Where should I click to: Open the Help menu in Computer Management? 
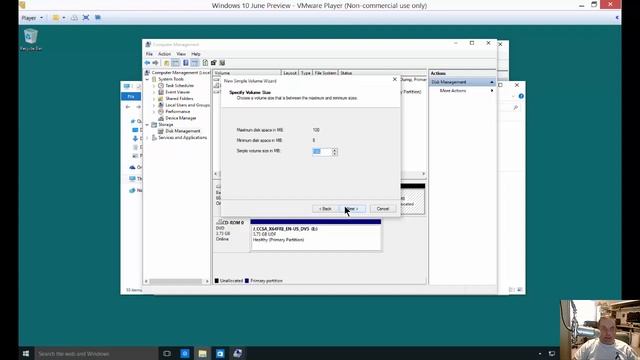click(x=196, y=54)
